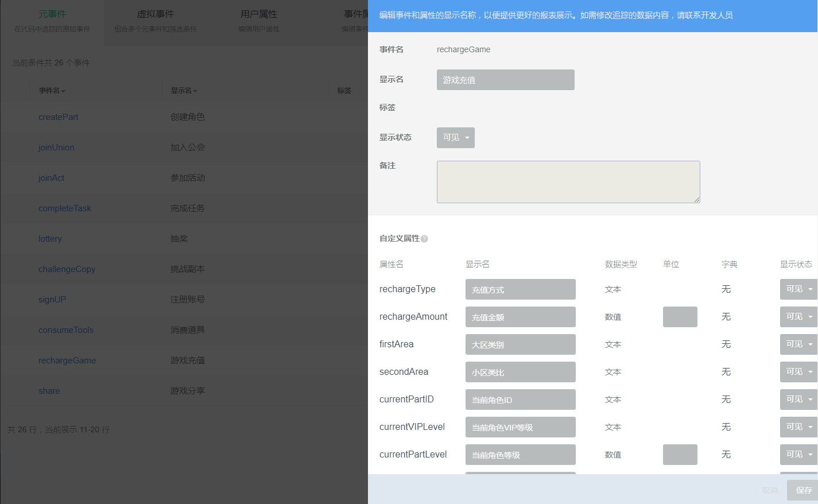Image resolution: width=818 pixels, height=504 pixels.
Task: Click the 抽奖 display name cell
Action: (x=179, y=239)
